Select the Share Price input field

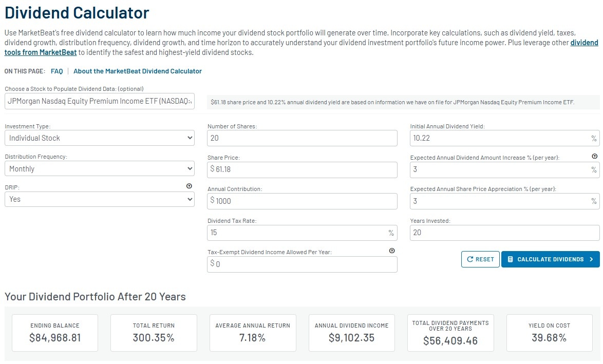point(302,169)
